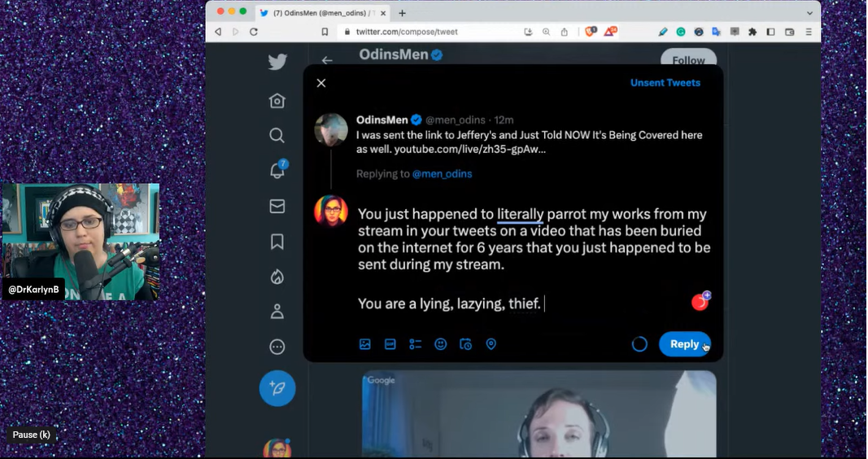
Task: Click the OdinsMen profile header name
Action: point(394,55)
